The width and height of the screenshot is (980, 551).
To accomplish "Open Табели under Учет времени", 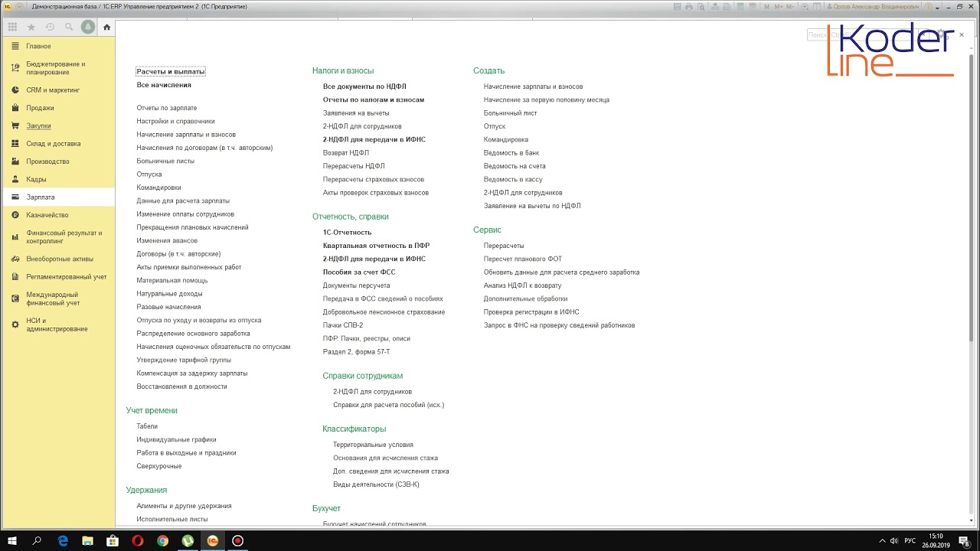I will (147, 426).
